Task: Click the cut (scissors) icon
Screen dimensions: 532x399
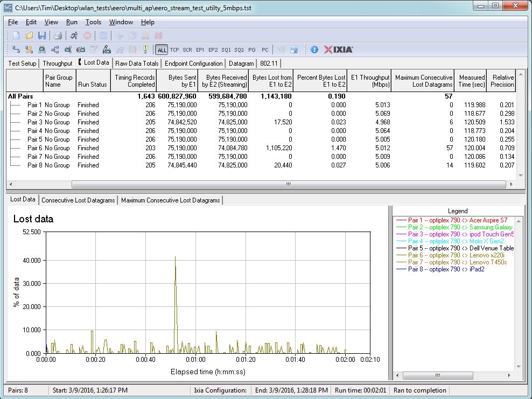Action: (x=120, y=36)
